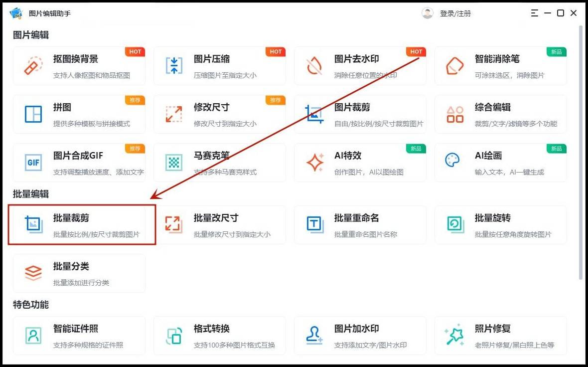Open the 批量旋转 rotate icon

tap(455, 224)
